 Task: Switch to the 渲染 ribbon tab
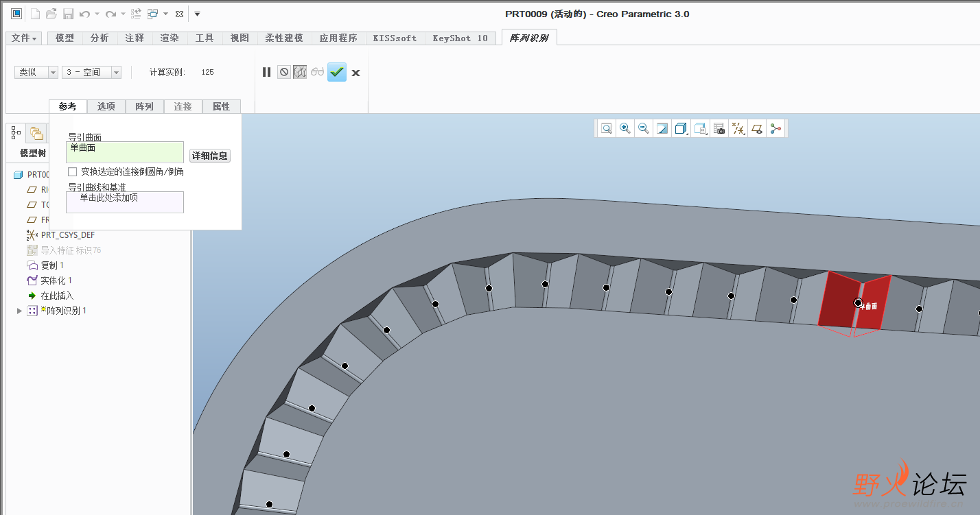[170, 38]
